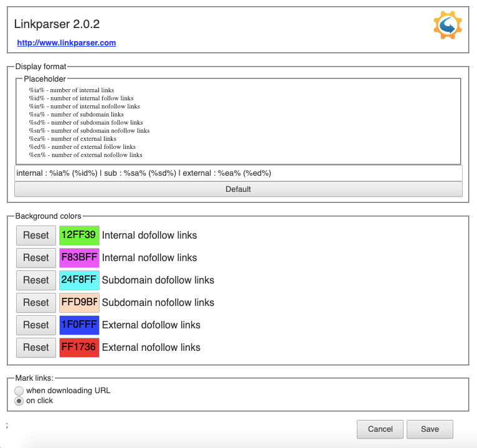Image resolution: width=477 pixels, height=448 pixels.
Task: Open the red FF1736 color swatch
Action: coord(79,348)
